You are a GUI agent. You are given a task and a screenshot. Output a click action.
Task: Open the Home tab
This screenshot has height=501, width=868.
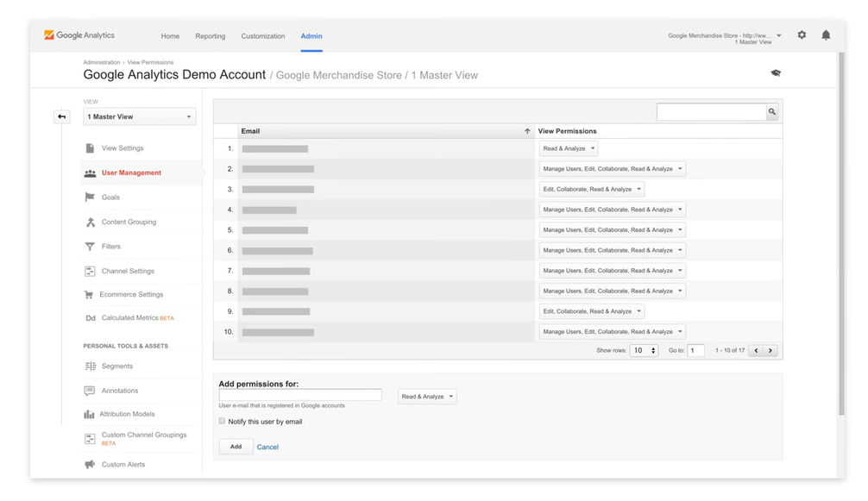pos(170,36)
